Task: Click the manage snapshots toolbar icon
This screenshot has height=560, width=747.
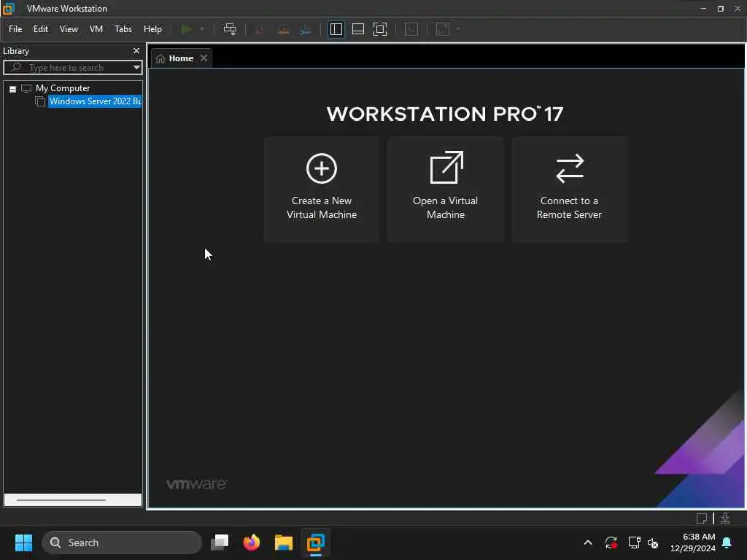Action: 306,29
